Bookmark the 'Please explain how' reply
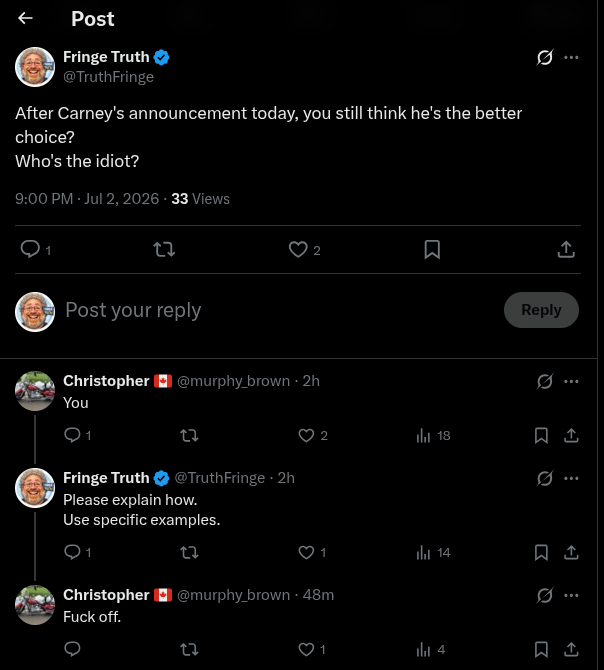Image resolution: width=604 pixels, height=670 pixels. pyautogui.click(x=541, y=552)
